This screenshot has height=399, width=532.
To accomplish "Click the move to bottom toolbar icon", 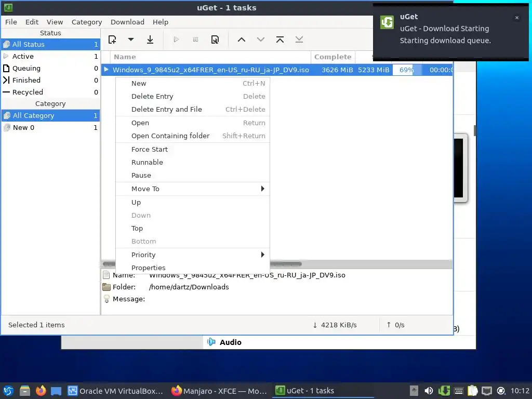I will point(299,39).
